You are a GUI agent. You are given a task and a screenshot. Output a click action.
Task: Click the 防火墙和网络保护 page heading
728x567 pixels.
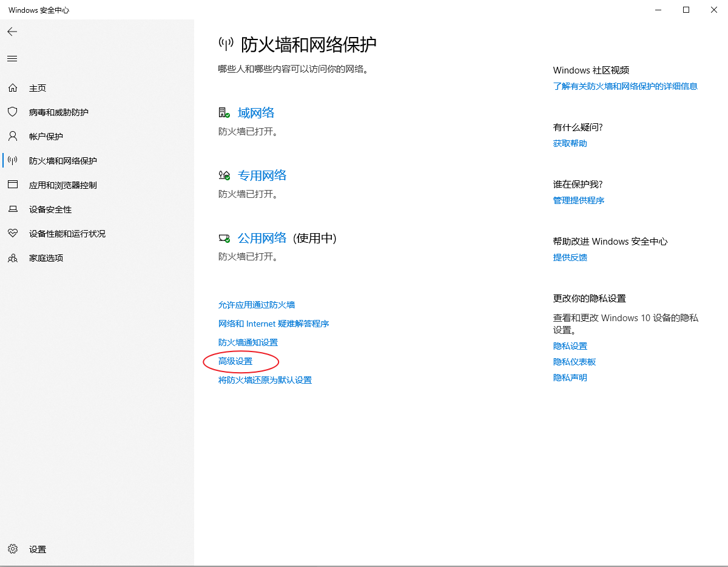[x=309, y=44]
